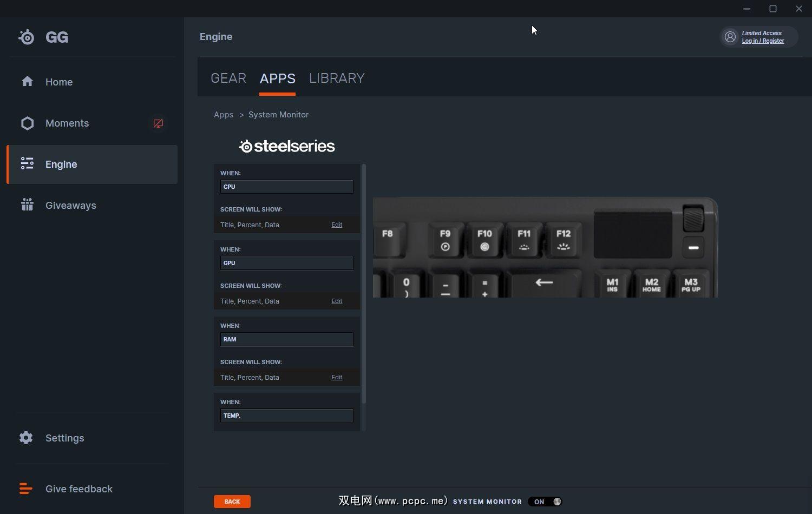Screen dimensions: 812x514
Task: Edit the CPU screen display settings
Action: point(337,225)
